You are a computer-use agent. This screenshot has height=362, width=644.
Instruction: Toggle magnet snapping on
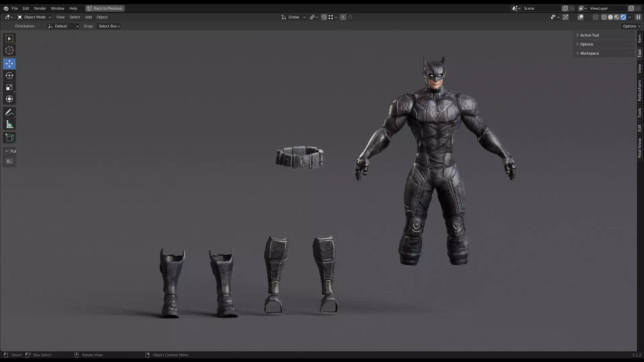tap(324, 17)
